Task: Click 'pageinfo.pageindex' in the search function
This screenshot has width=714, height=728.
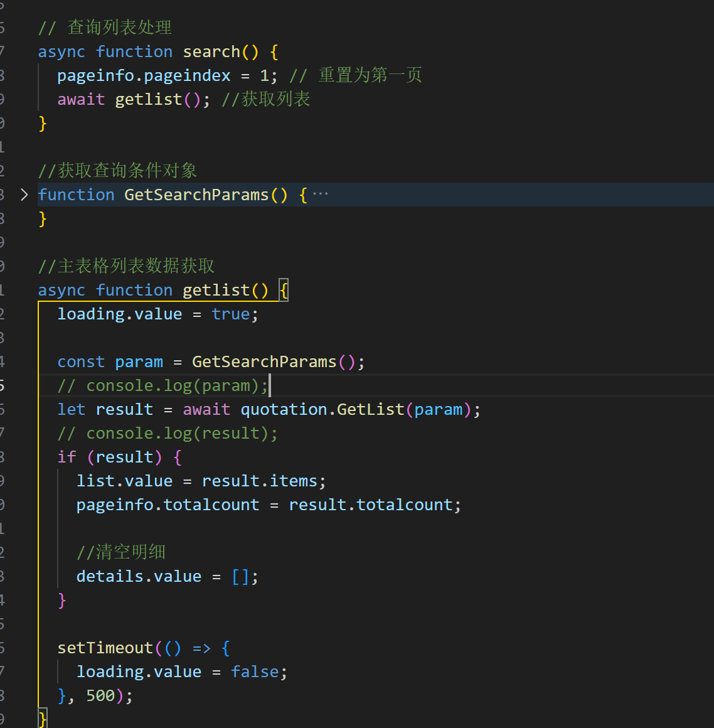Action: [144, 75]
